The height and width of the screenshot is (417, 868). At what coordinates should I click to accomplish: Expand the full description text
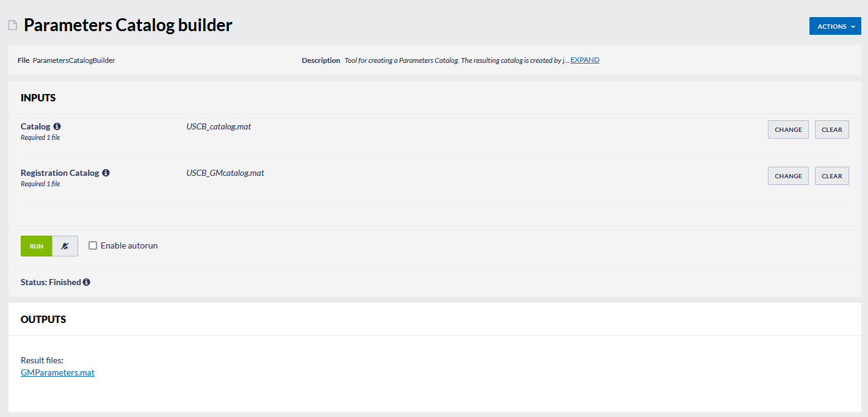click(x=585, y=60)
